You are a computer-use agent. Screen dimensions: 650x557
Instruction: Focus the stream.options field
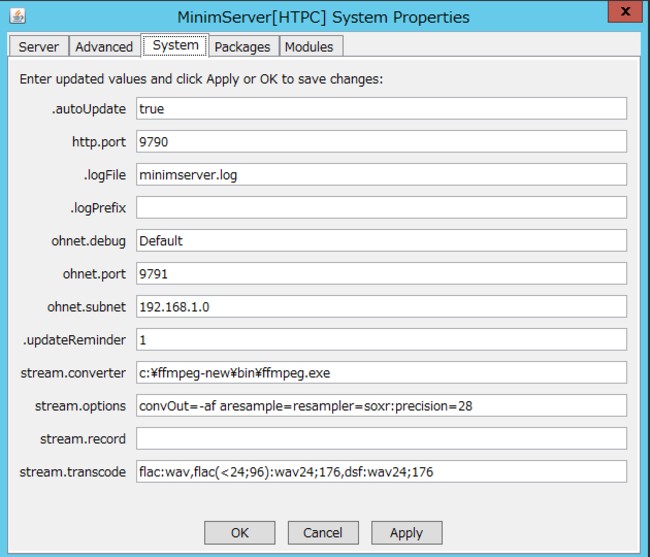381,406
